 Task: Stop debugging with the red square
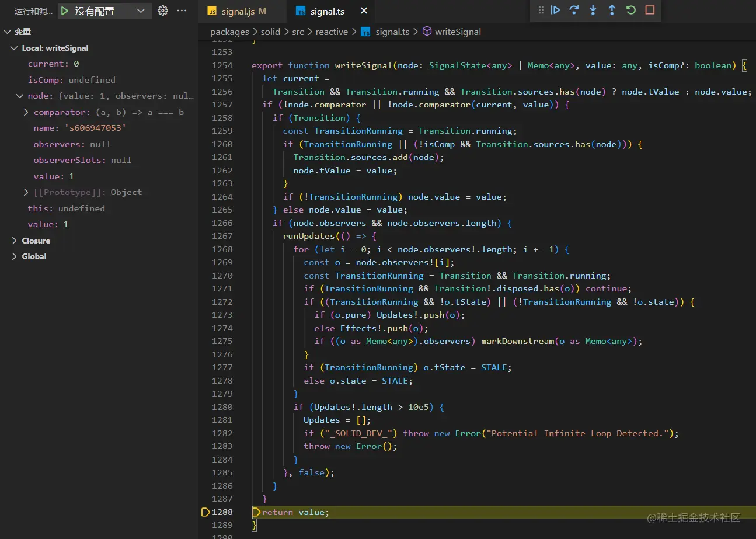coord(650,10)
